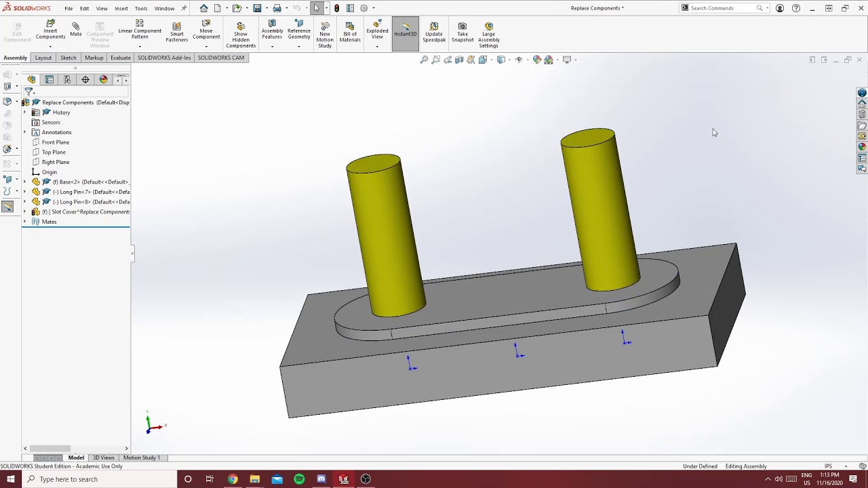
Task: Switch to the Layout ribbon tab
Action: tap(43, 58)
